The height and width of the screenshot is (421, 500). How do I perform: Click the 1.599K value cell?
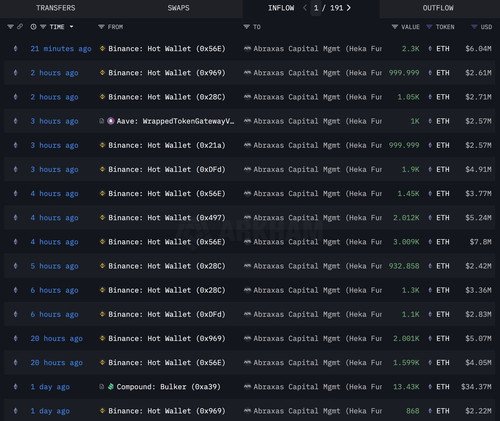(406, 363)
